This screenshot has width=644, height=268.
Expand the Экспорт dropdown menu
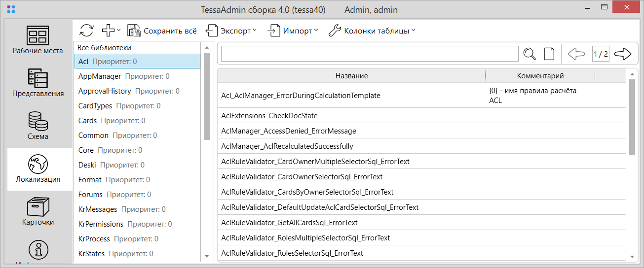point(231,31)
